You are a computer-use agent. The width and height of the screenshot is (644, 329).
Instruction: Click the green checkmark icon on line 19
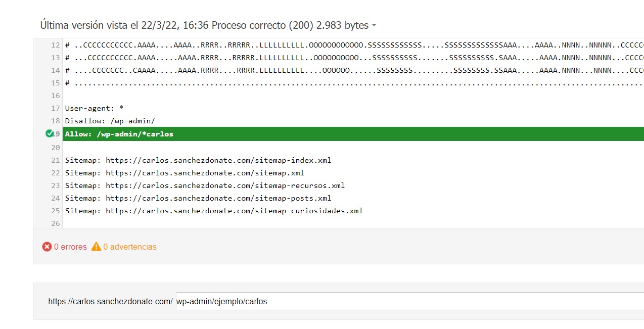50,133
